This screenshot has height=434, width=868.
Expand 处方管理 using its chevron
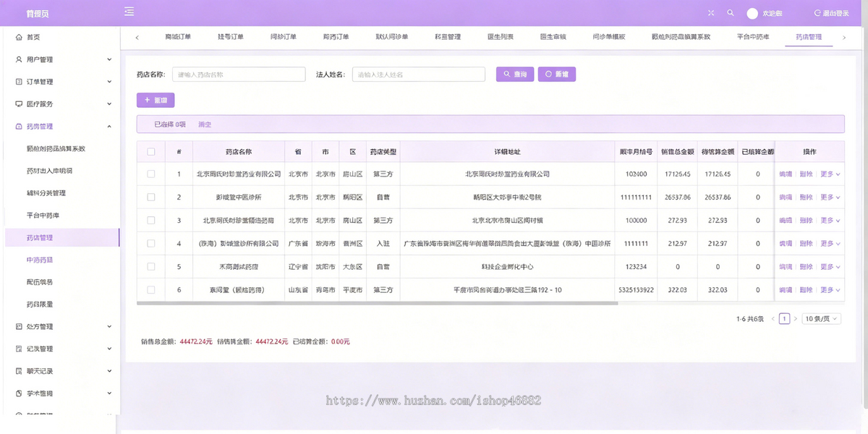(109, 326)
